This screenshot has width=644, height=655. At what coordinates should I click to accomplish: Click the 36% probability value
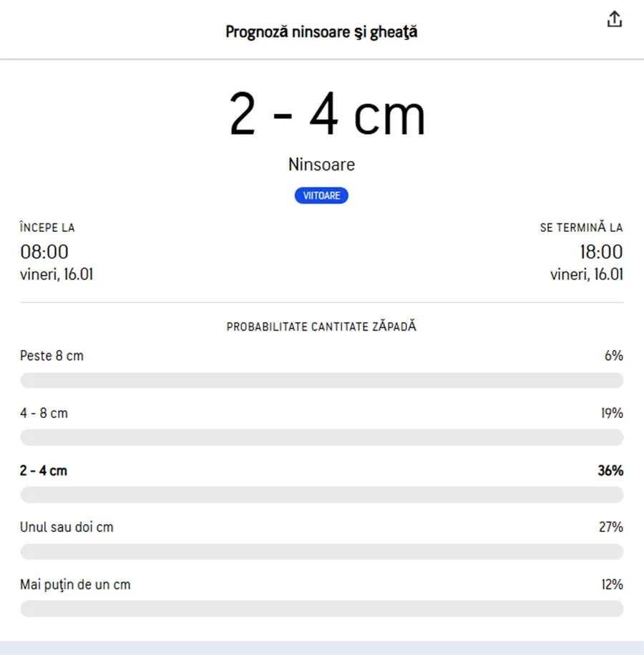tap(610, 470)
